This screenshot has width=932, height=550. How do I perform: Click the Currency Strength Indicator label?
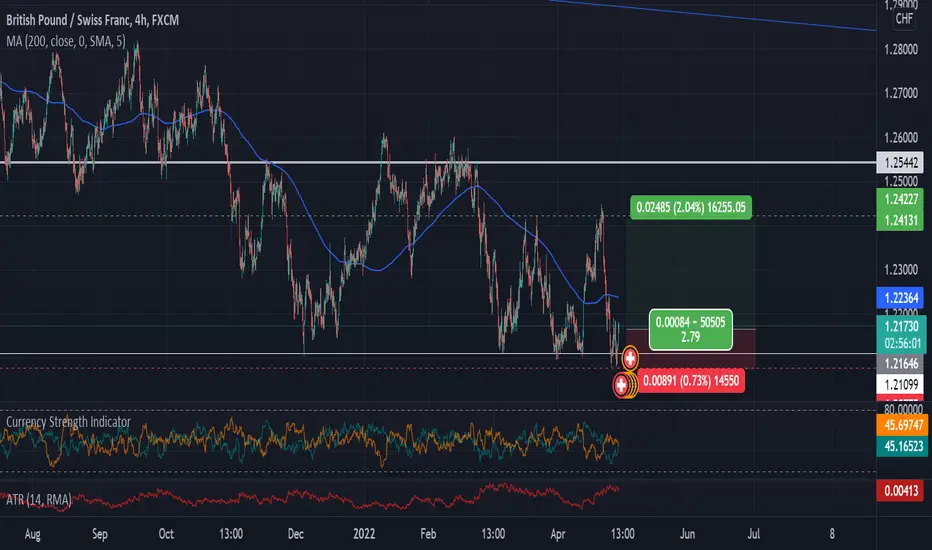pyautogui.click(x=68, y=422)
